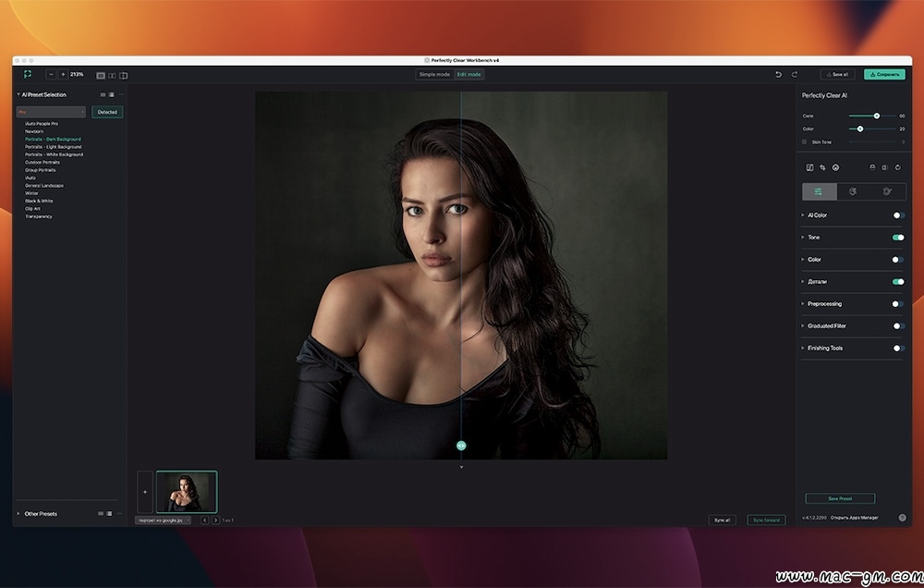Expand the Other Presets panel

tap(18, 514)
